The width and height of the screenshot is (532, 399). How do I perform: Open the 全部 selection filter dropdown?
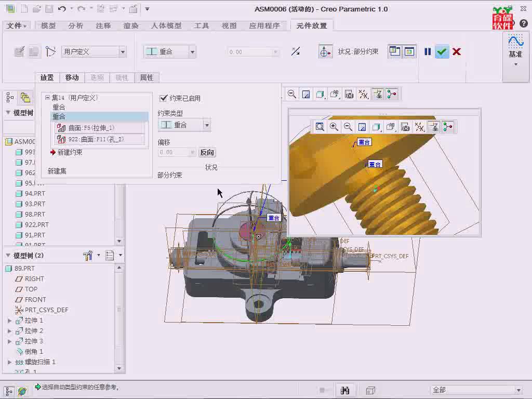click(518, 390)
